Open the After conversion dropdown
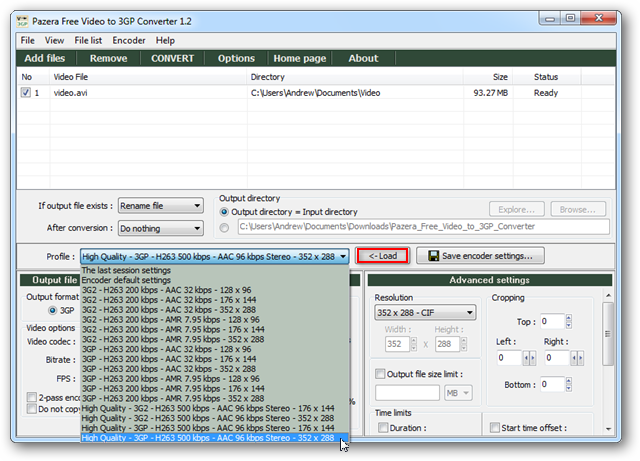 (161, 228)
